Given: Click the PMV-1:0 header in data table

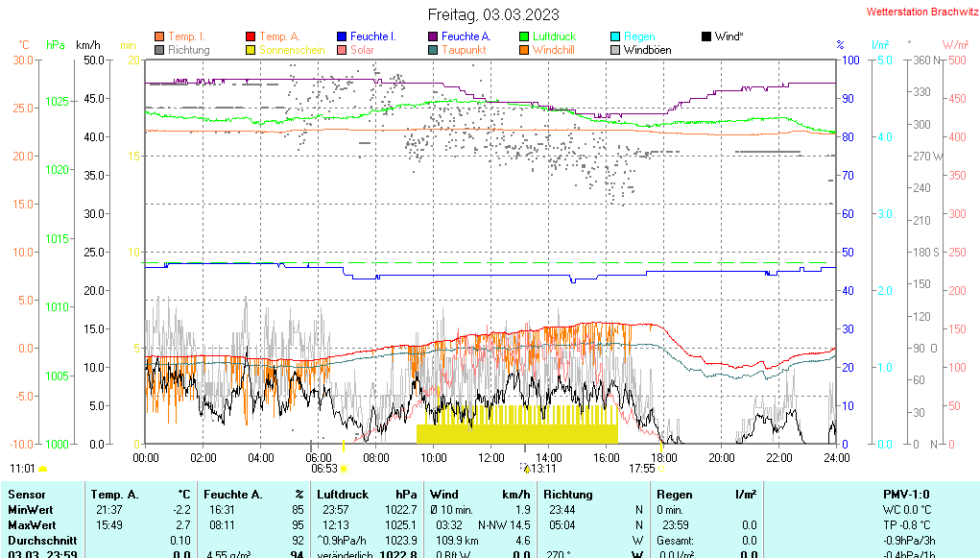Looking at the screenshot, I should tap(906, 495).
